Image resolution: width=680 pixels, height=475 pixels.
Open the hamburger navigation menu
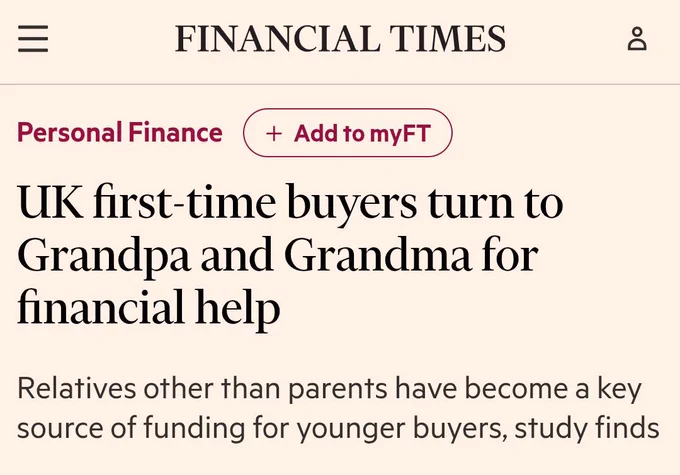[33, 39]
